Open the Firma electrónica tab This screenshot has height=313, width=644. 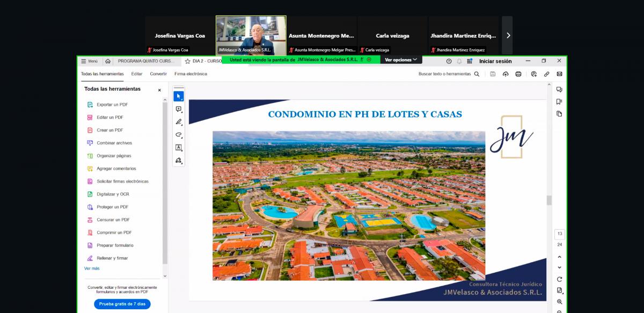191,74
